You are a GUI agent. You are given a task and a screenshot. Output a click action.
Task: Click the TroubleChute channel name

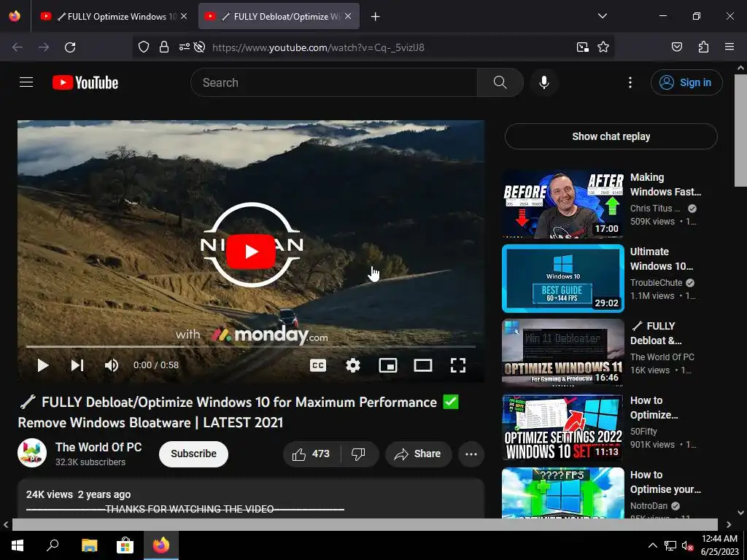(x=656, y=282)
